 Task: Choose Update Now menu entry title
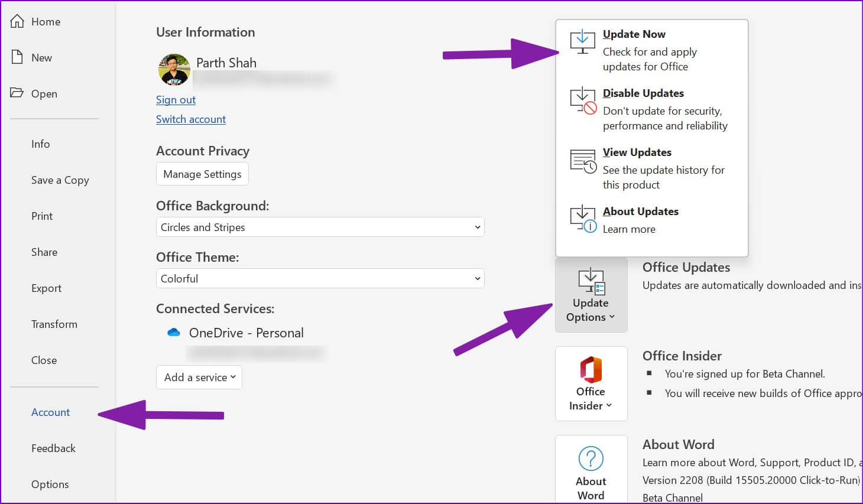point(634,34)
